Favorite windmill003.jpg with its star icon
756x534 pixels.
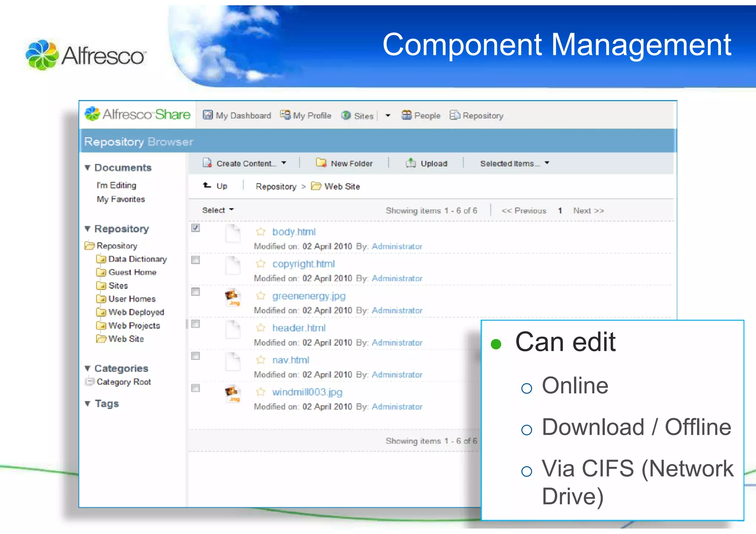click(x=261, y=392)
